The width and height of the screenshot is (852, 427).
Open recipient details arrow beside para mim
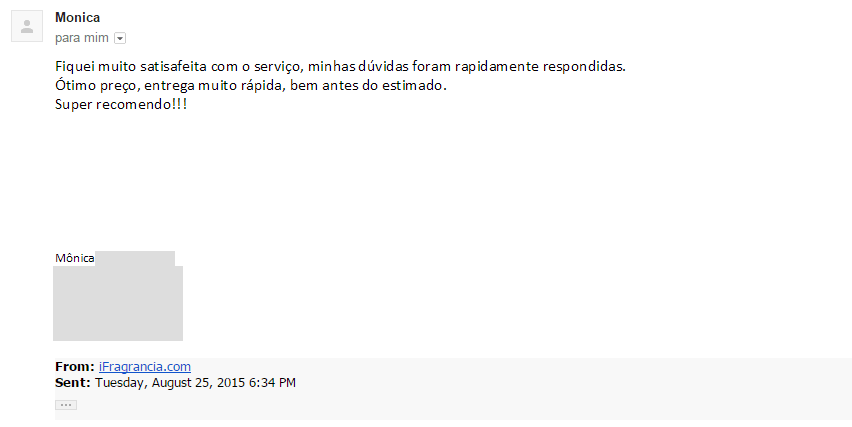(x=120, y=38)
